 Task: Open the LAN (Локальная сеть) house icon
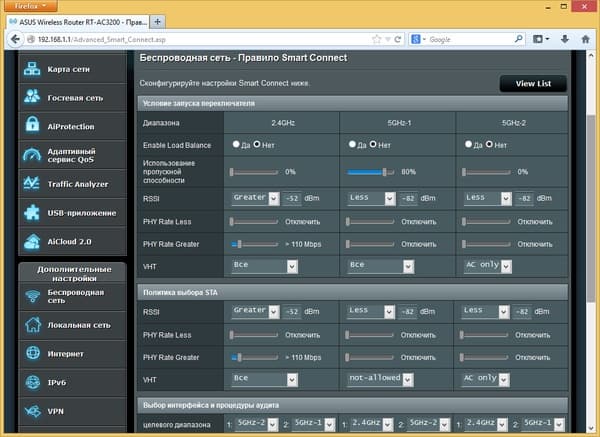[x=33, y=324]
